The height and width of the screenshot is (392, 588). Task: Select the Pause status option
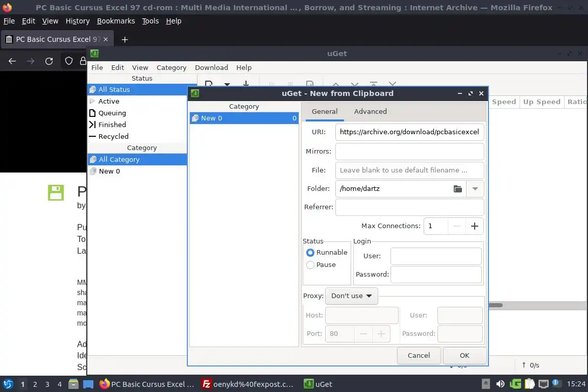(321, 265)
